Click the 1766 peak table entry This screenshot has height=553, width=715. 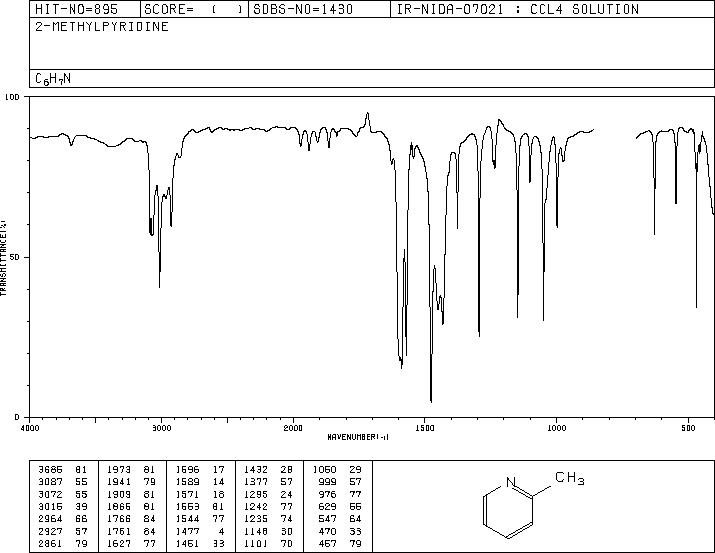131,519
